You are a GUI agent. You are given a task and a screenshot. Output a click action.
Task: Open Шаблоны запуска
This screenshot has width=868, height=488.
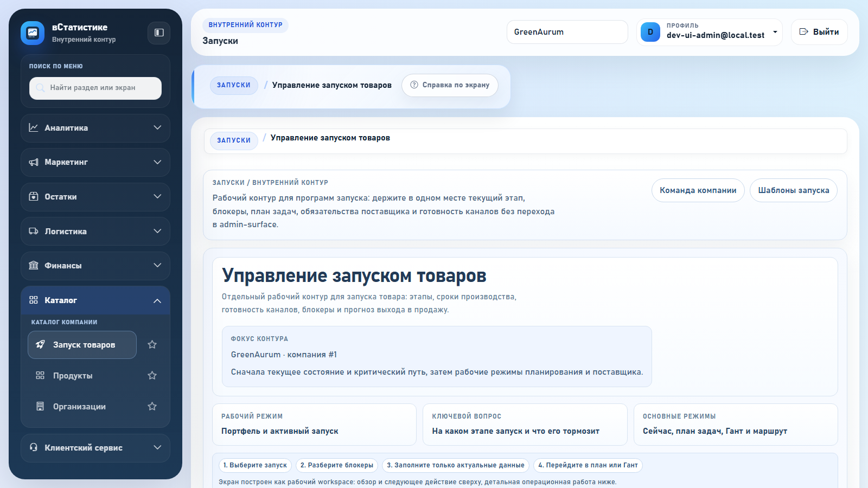793,190
